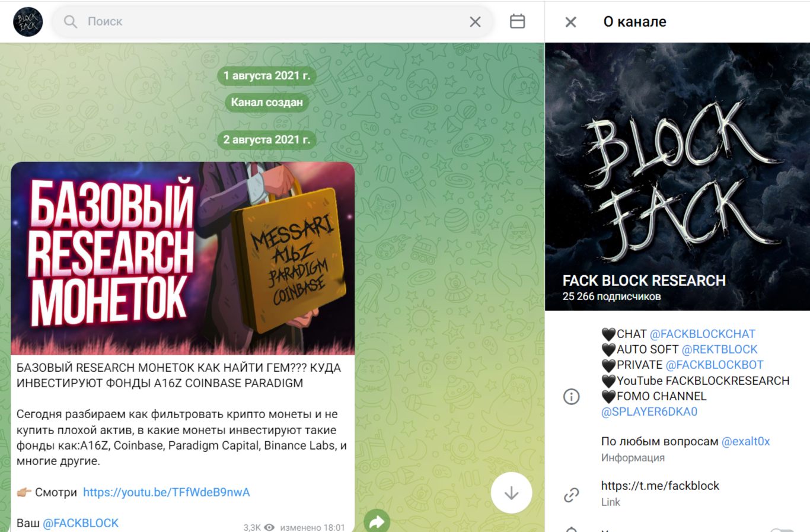Close the channel info panel
The height and width of the screenshot is (532, 810).
(x=570, y=22)
